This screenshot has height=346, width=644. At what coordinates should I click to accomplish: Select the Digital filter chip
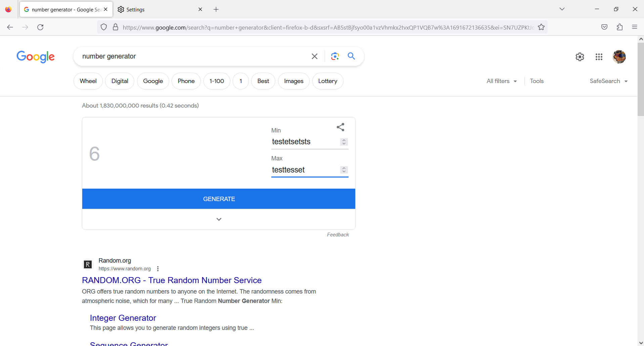tap(120, 81)
